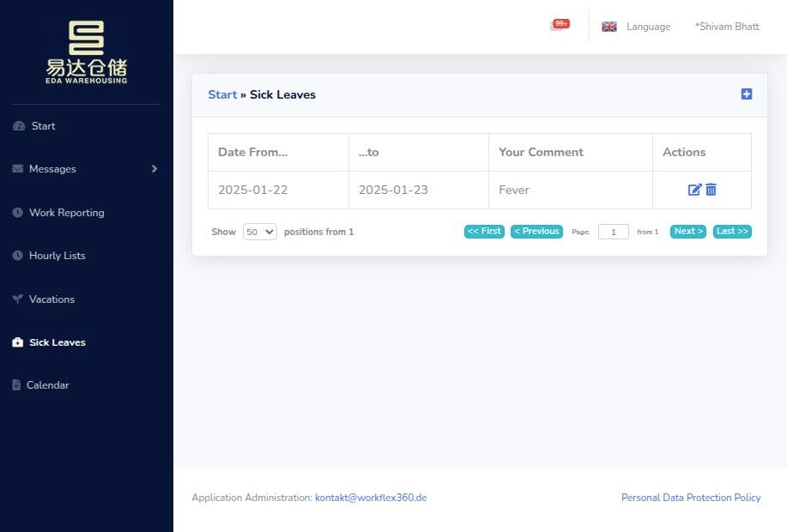The image size is (787, 532).
Task: Open the kontakt@workflex360.de email link
Action: (371, 498)
